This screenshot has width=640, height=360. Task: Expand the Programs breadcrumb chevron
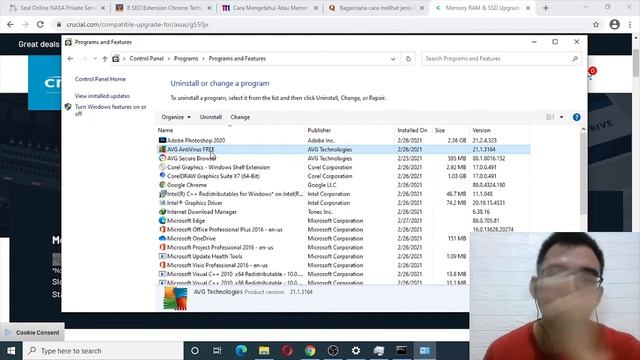click(x=203, y=59)
